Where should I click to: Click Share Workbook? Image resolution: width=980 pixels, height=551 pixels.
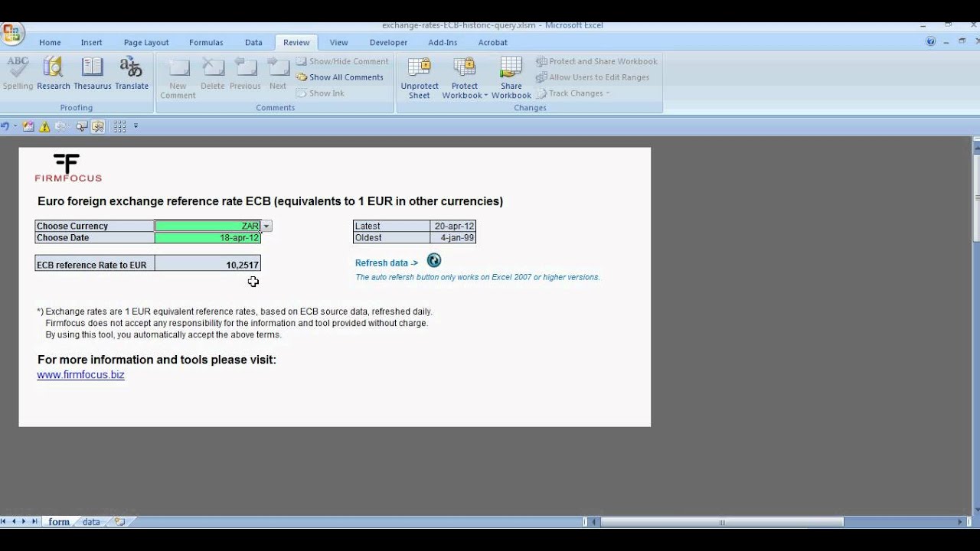[511, 78]
